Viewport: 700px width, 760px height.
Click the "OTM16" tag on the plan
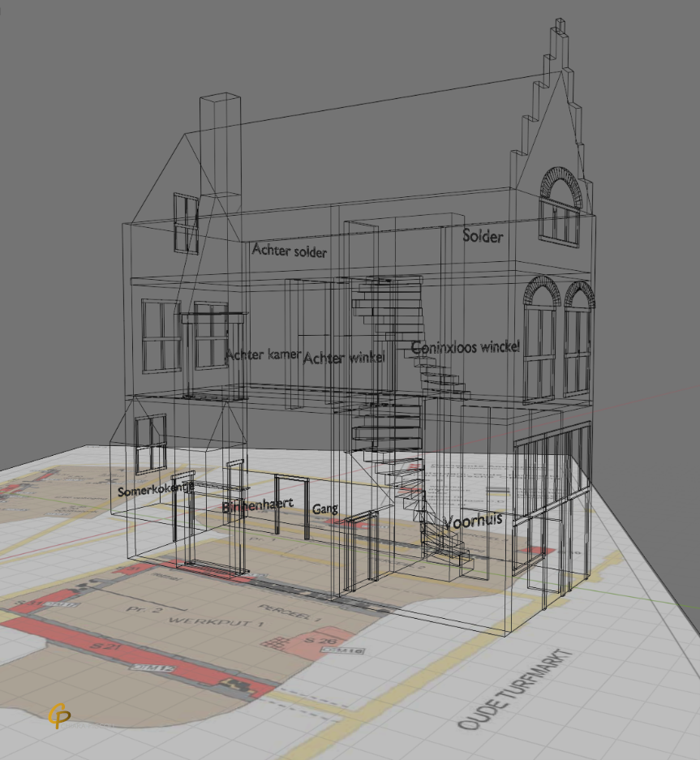pos(342,651)
